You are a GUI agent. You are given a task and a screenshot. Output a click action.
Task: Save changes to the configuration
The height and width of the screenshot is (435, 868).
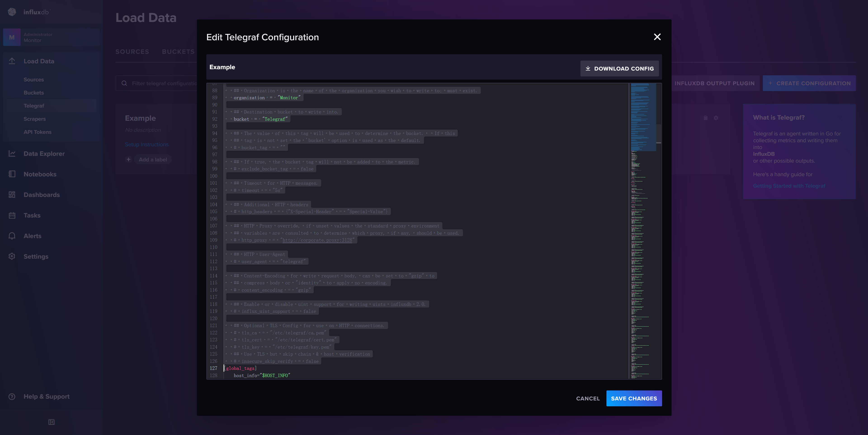634,398
